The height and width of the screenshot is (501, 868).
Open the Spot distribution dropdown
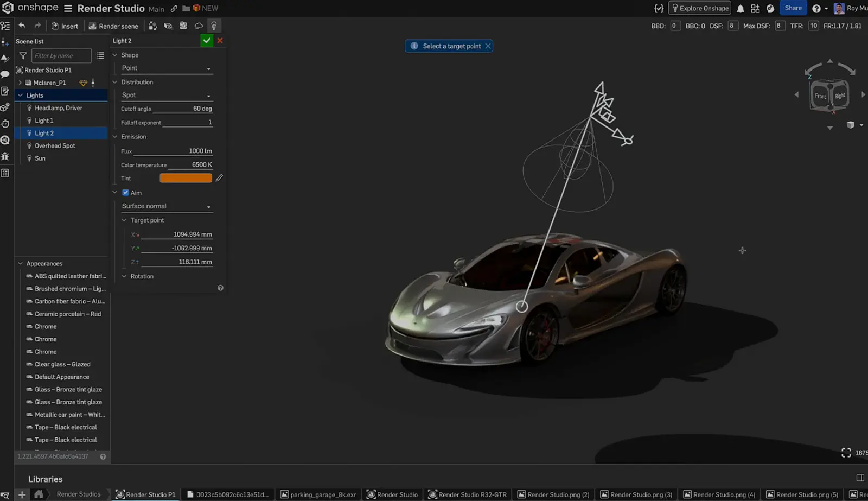tap(166, 96)
